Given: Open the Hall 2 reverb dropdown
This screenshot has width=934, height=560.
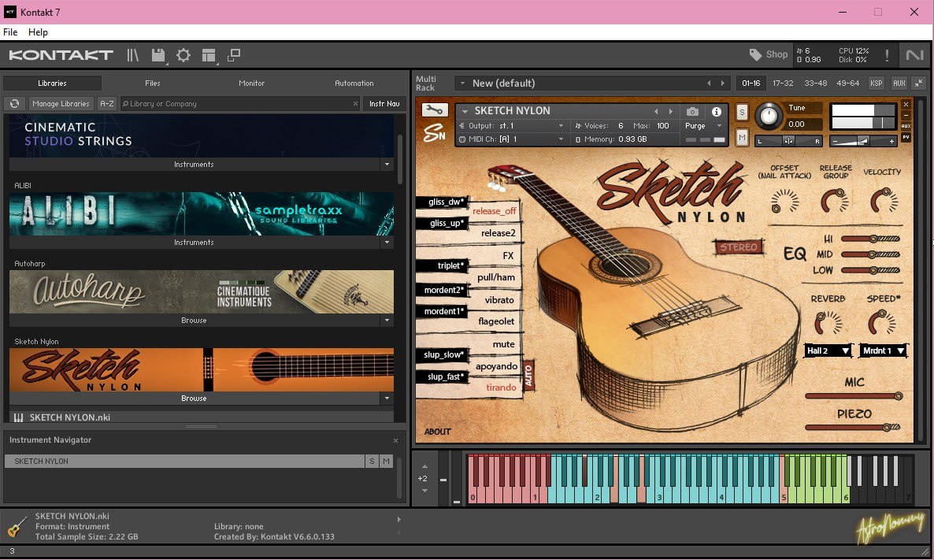Looking at the screenshot, I should 828,350.
